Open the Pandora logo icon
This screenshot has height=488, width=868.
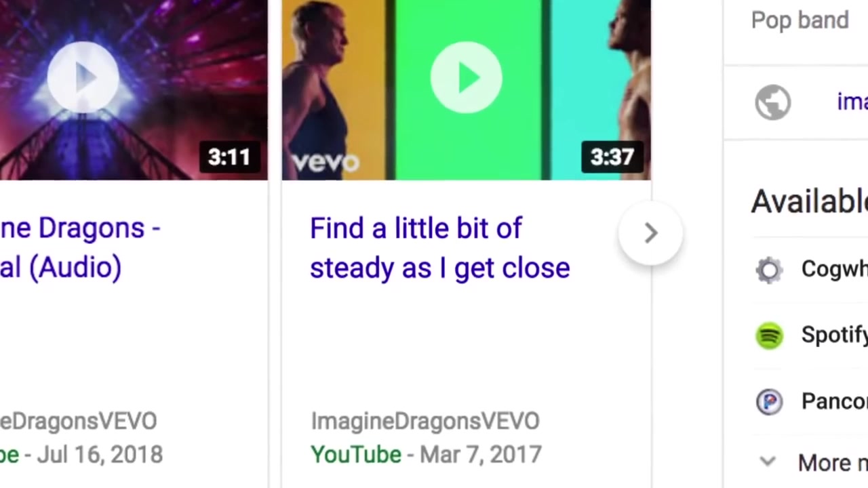[x=769, y=402]
